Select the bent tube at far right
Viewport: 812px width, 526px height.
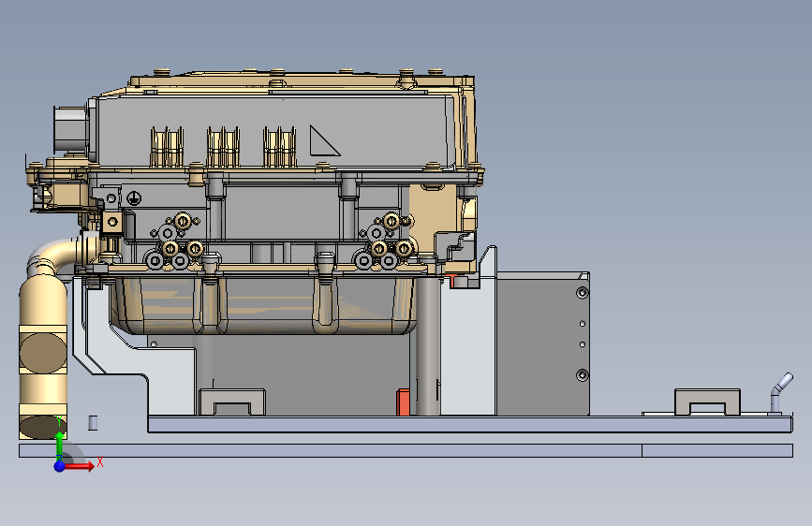[779, 392]
